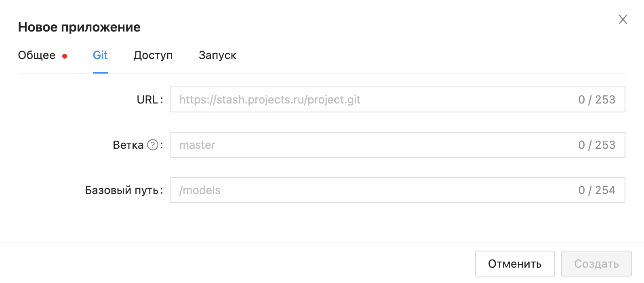Click the Создать button
Viewport: 644px width, 283px height.
coord(596,264)
